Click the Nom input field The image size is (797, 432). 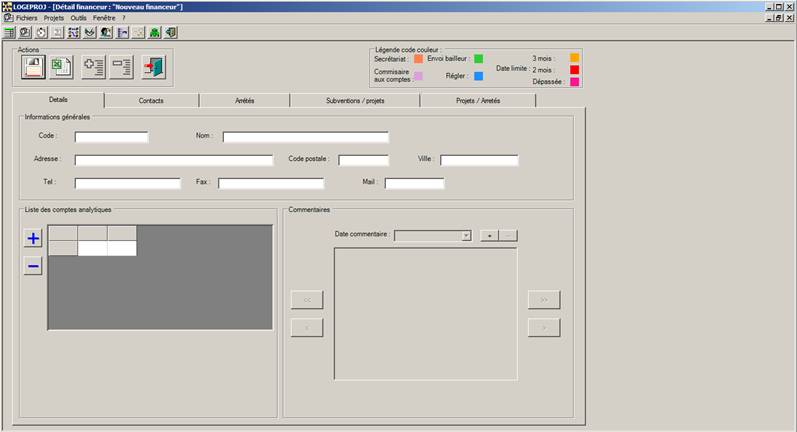pos(305,137)
